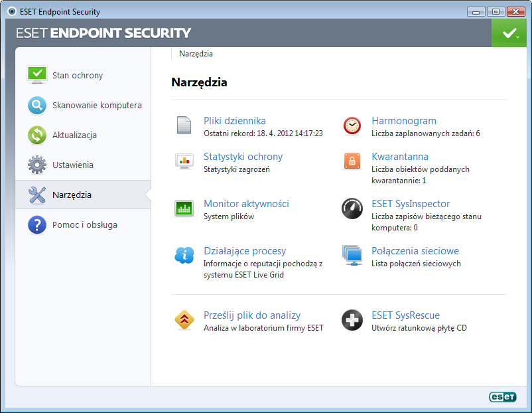The image size is (532, 413).
Task: Click the Prześlij plik do analizy yellow icon
Action: [x=184, y=319]
